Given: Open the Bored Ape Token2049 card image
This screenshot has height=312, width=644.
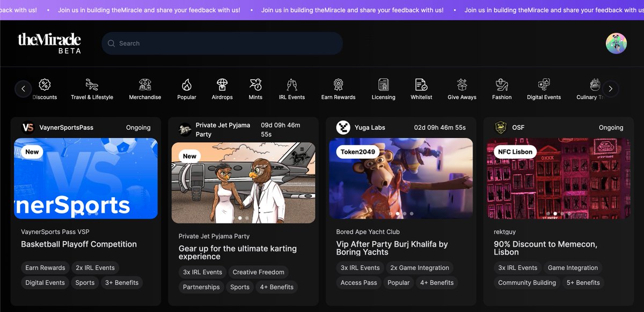Looking at the screenshot, I should pos(401,179).
